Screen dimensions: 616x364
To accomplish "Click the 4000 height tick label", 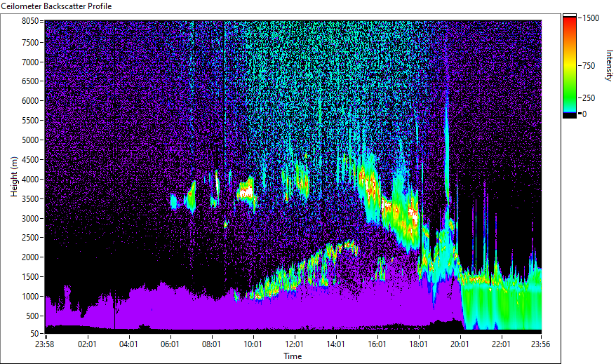I will coord(30,180).
